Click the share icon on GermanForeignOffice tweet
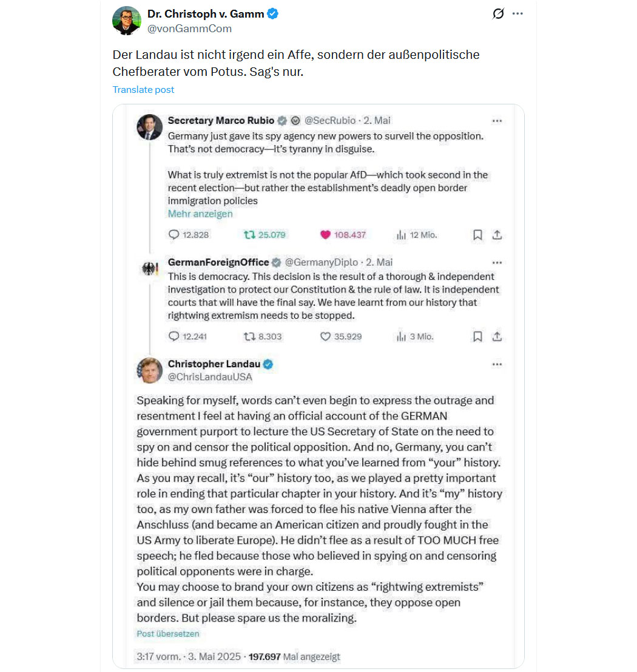 pyautogui.click(x=497, y=336)
